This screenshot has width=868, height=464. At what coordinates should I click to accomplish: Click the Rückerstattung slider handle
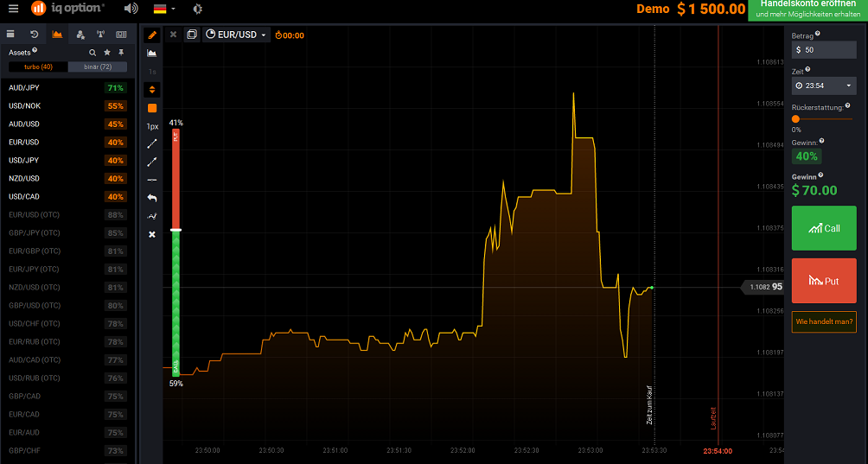click(795, 119)
